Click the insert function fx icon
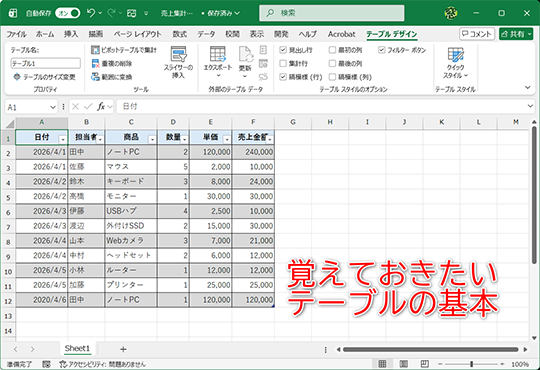The width and height of the screenshot is (540, 370). (101, 107)
